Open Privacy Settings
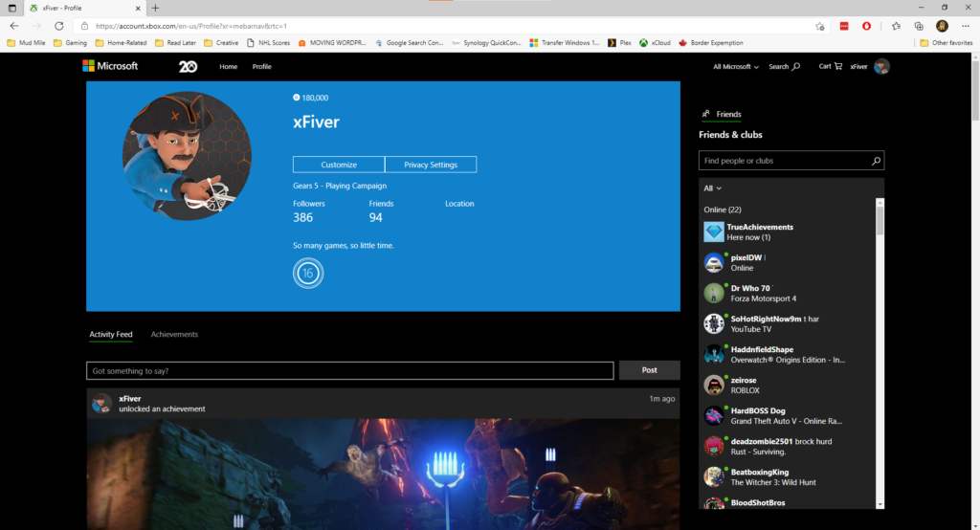This screenshot has width=980, height=530. tap(431, 165)
